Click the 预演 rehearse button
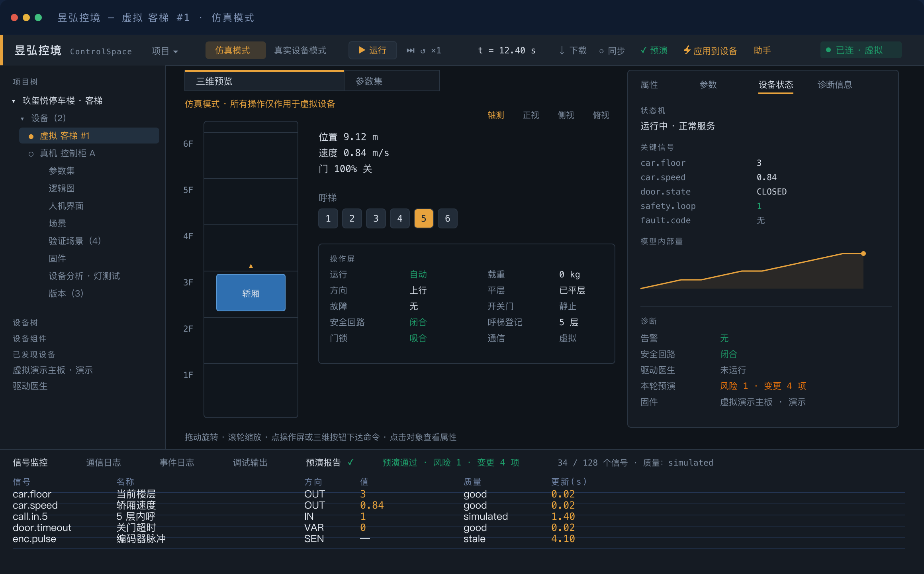Image resolution: width=924 pixels, height=574 pixels. pos(654,51)
